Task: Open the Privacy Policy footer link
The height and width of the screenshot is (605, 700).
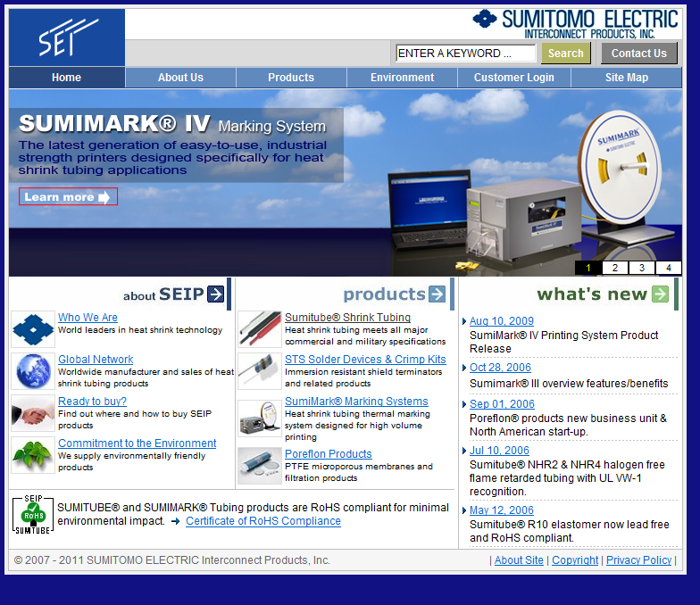Action: pos(639,560)
